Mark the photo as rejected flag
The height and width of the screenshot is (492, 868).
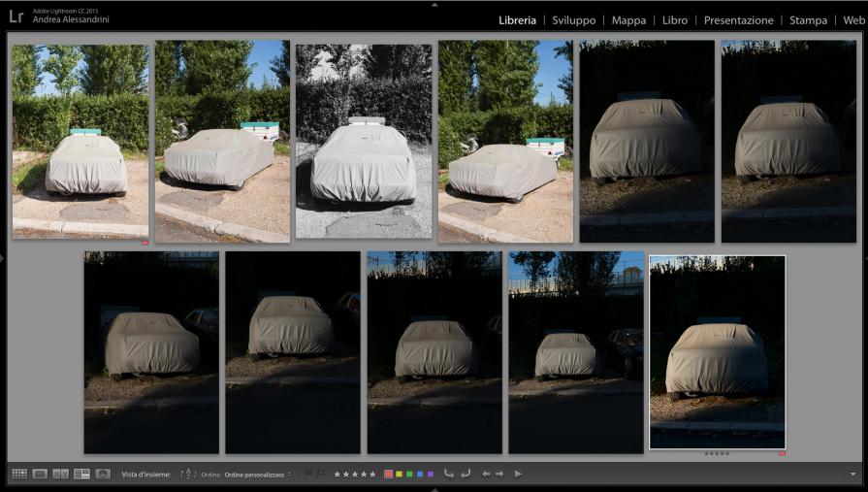tap(320, 474)
